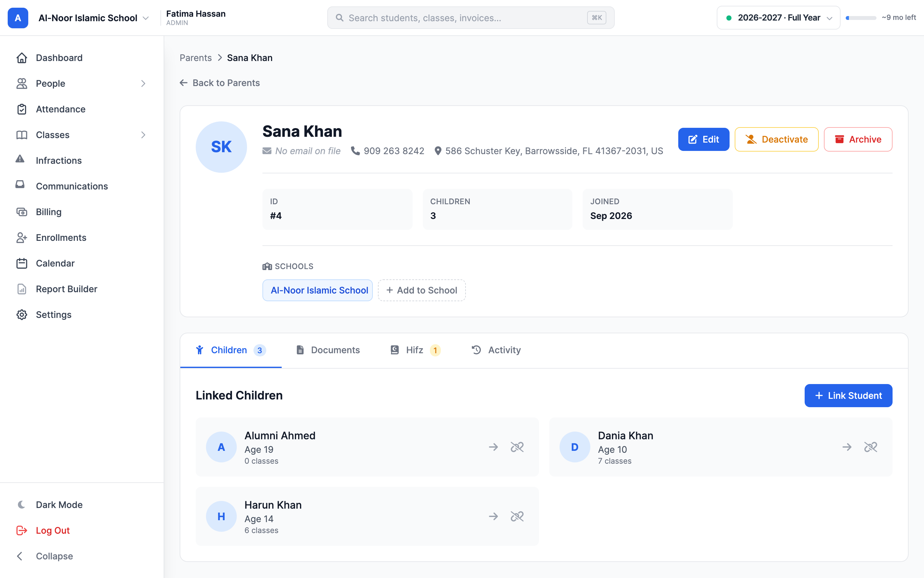Click the Parents breadcrumb link
The width and height of the screenshot is (924, 578).
point(195,58)
